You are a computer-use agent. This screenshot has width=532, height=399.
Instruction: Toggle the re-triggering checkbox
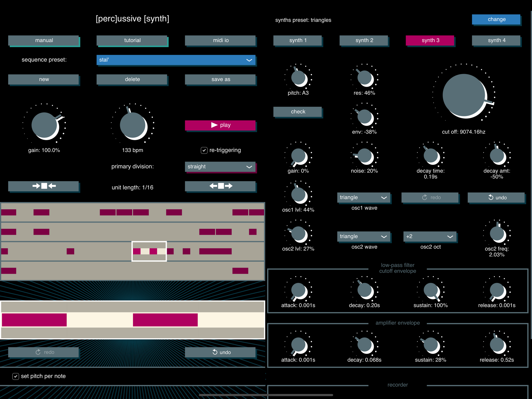point(204,150)
